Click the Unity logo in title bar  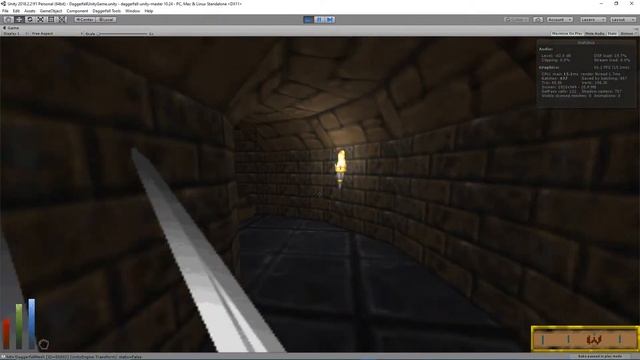pyautogui.click(x=3, y=4)
